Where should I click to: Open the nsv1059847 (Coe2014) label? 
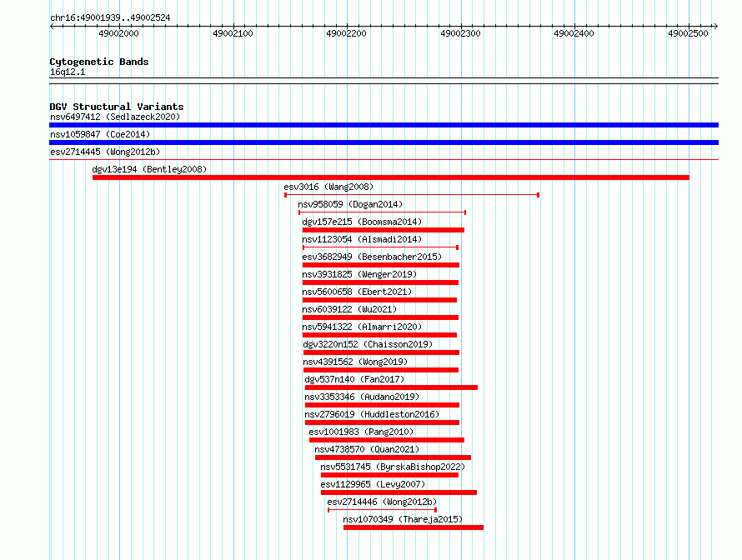pos(100,134)
